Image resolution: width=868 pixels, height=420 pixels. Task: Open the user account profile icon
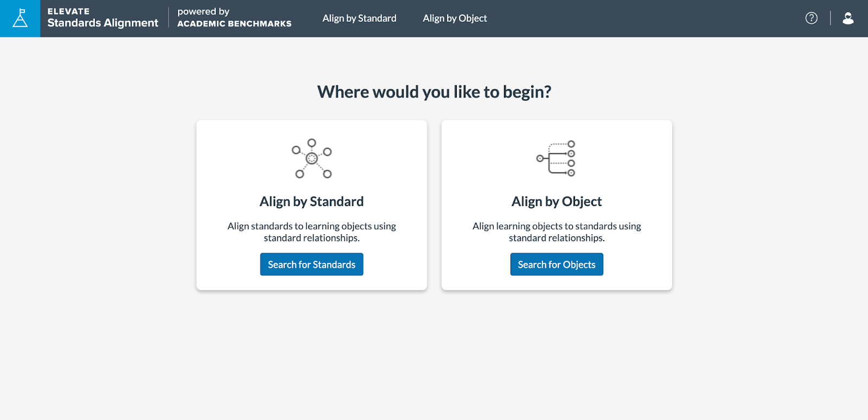tap(848, 18)
